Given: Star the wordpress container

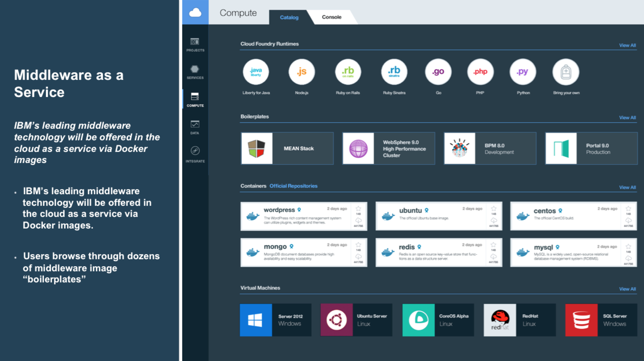Looking at the screenshot, I should (x=358, y=209).
